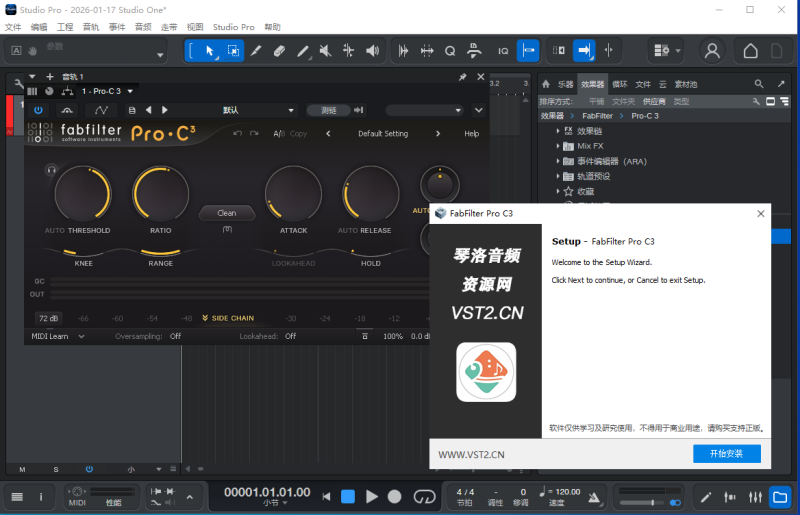Sort browser by 供应商
Screen dimensions: 800x515
654,102
